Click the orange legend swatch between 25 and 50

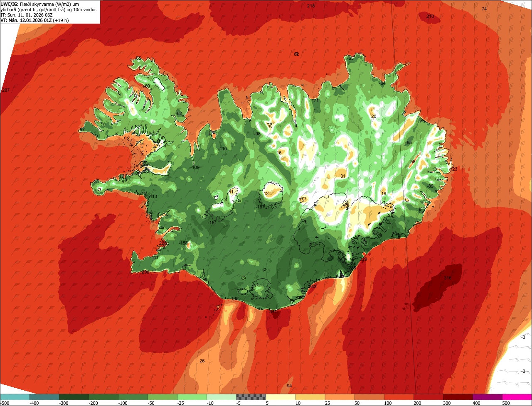point(340,397)
